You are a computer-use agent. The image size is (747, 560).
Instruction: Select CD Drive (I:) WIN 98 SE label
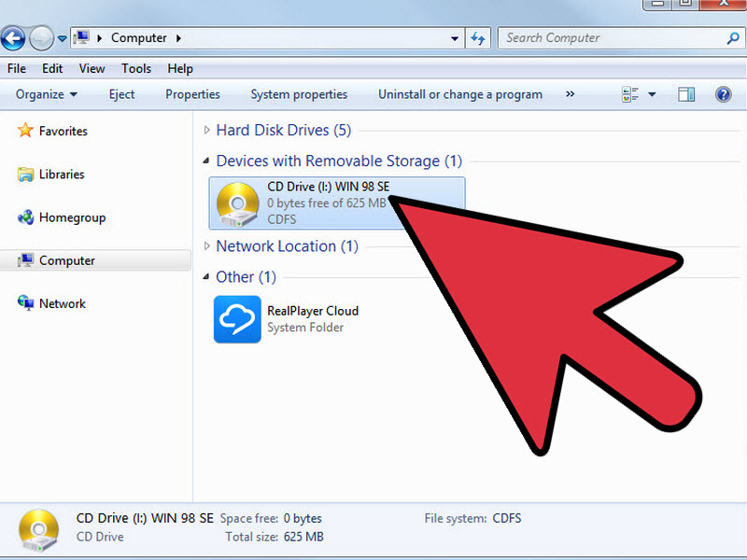click(329, 186)
